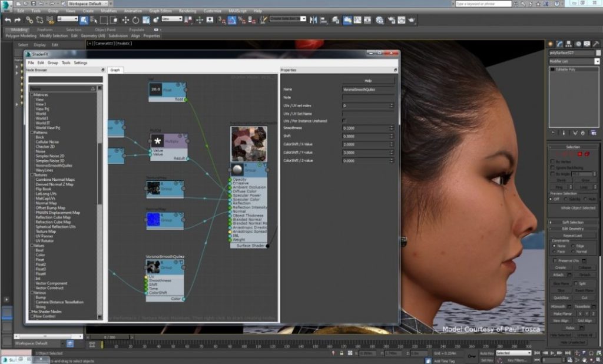Check the By Vertex option
Image resolution: width=603 pixels, height=364 pixels.
pos(552,161)
